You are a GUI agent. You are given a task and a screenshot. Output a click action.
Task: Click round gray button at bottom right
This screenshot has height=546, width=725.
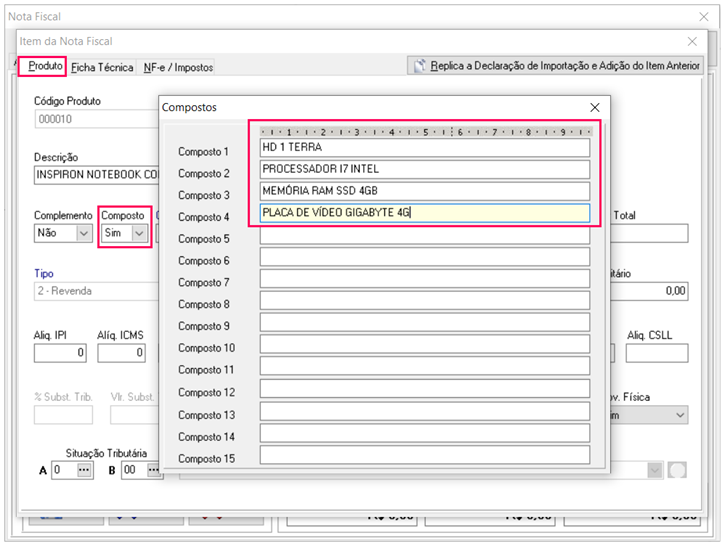click(x=677, y=469)
